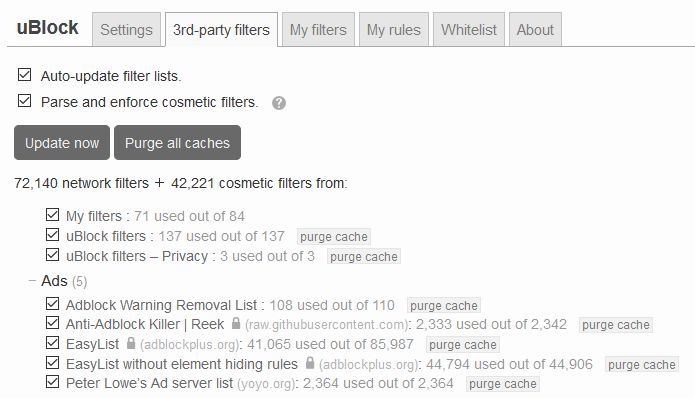Click lock icon after element hiding rules
This screenshot has height=399, width=695.
coord(310,363)
